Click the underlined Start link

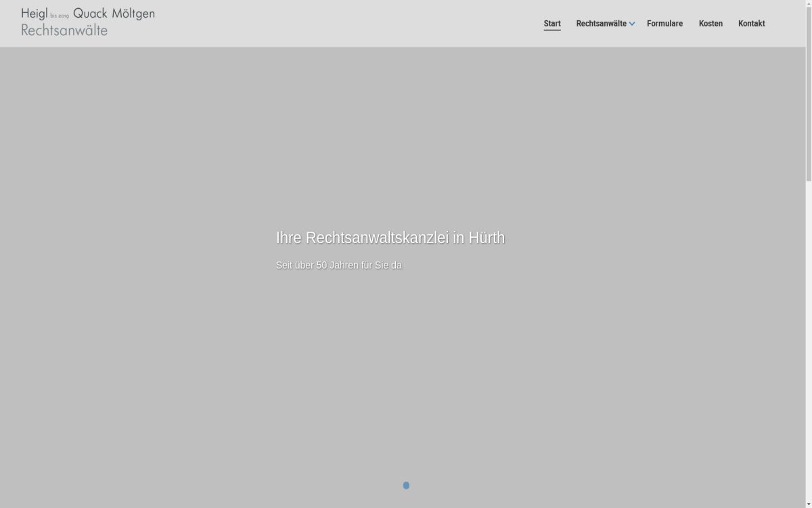pos(552,23)
